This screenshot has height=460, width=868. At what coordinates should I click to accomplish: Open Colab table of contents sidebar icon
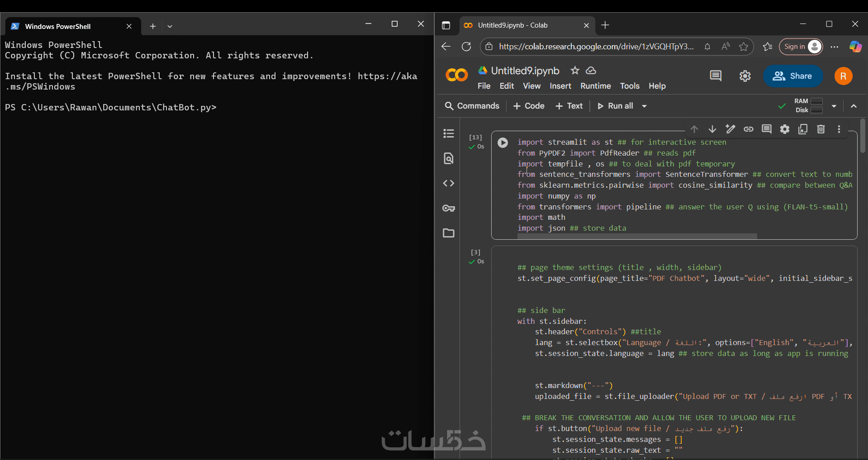(449, 133)
